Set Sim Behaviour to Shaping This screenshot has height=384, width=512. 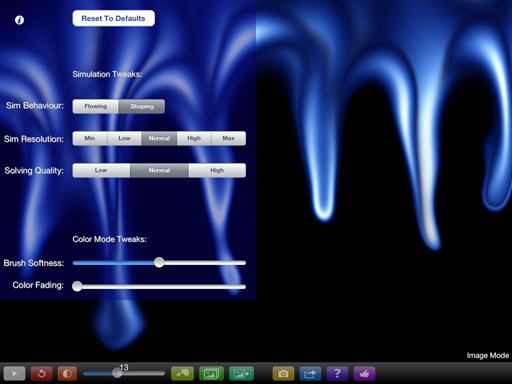(142, 106)
